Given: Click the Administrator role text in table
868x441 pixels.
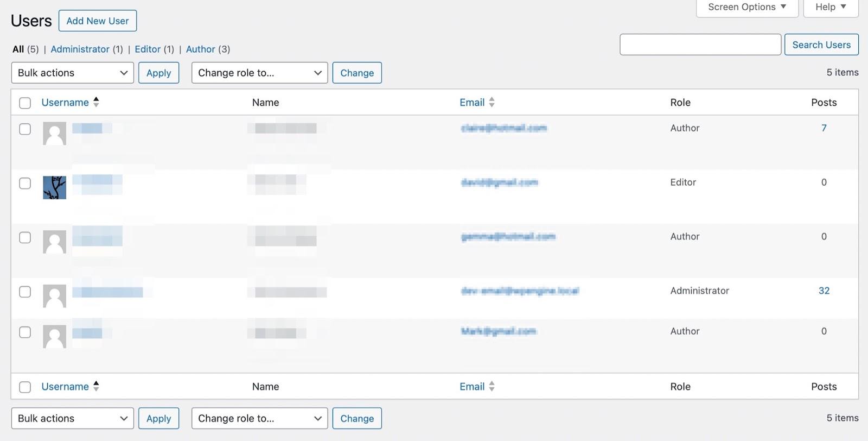Looking at the screenshot, I should [699, 291].
